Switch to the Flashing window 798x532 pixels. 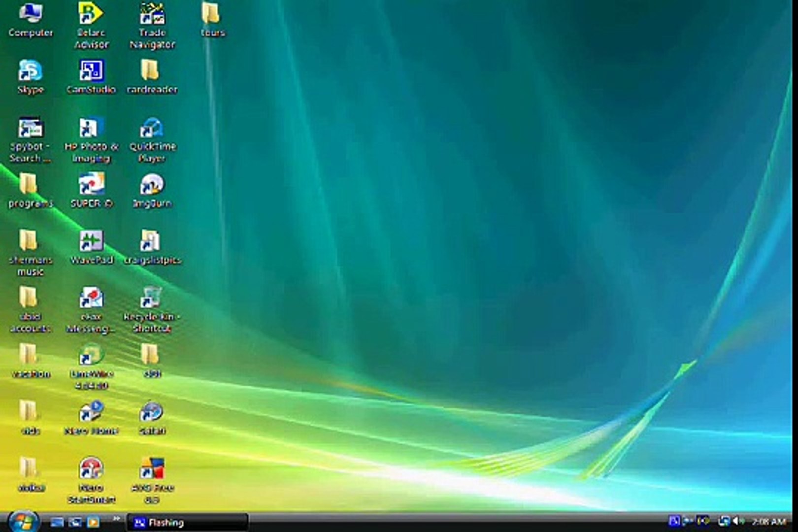point(167,523)
